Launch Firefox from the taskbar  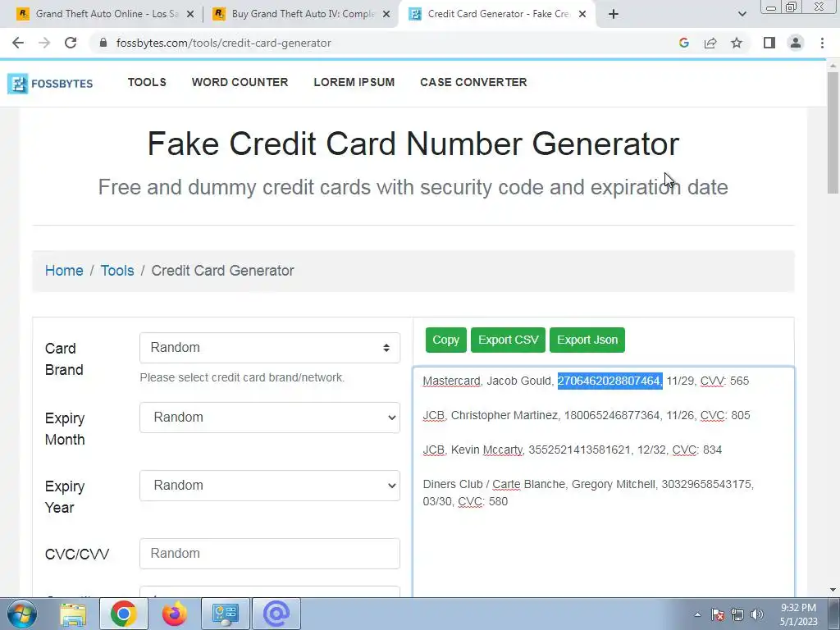(175, 614)
